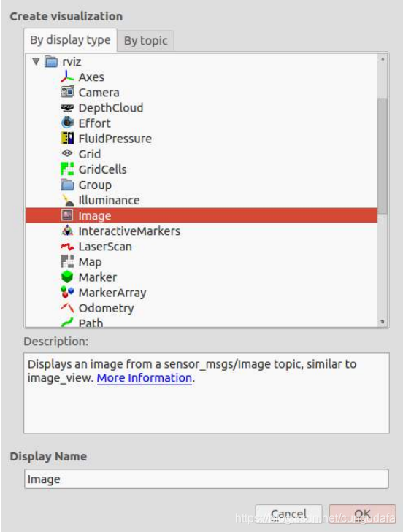The image size is (403, 532).
Task: Click the MarkerArray shapes icon
Action: [67, 292]
